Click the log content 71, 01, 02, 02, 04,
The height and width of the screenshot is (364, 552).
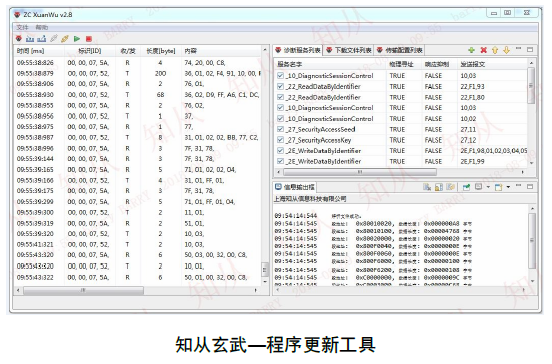coord(210,170)
